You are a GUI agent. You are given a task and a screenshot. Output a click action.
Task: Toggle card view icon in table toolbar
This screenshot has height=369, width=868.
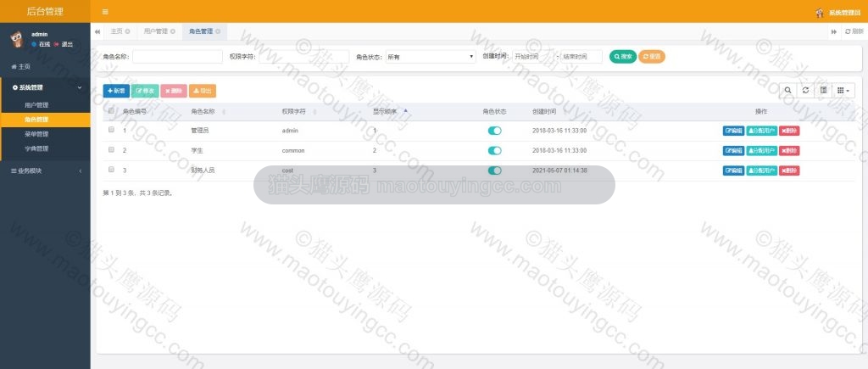tap(823, 91)
